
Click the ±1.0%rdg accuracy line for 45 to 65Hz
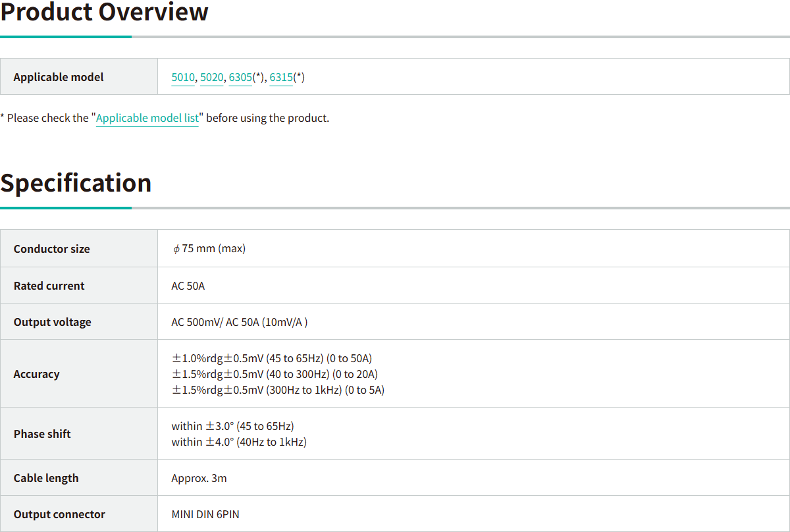(272, 359)
